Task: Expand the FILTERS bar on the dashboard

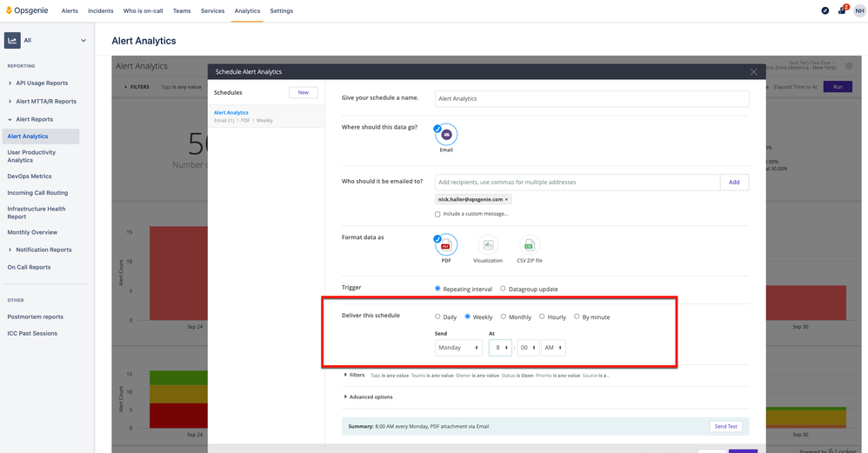Action: 137,87
